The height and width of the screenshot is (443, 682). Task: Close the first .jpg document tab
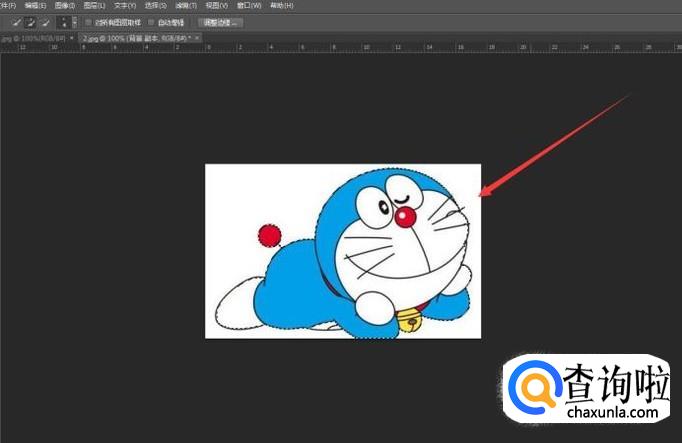coord(72,38)
